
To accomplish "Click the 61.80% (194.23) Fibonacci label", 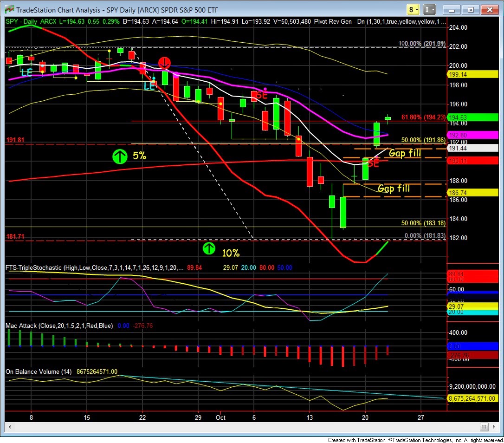I will point(423,117).
